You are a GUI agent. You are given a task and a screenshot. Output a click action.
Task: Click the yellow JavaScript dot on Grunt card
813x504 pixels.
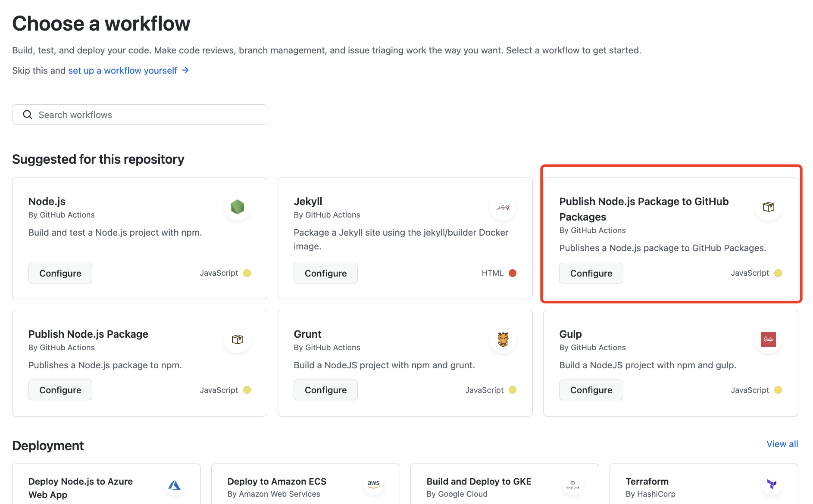(513, 390)
